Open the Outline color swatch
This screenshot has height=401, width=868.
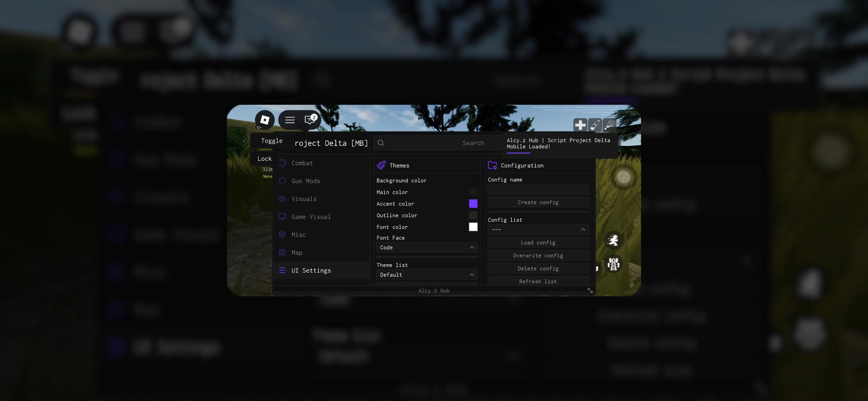pyautogui.click(x=473, y=215)
